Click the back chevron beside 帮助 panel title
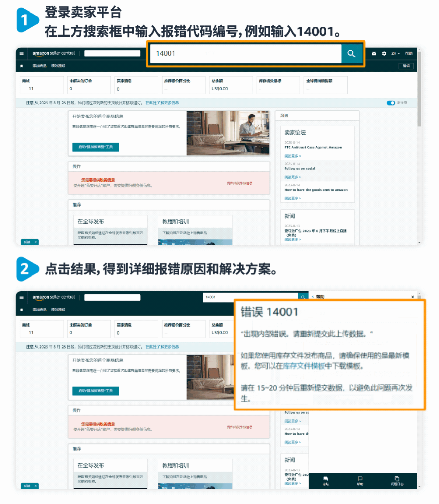 click(x=312, y=297)
